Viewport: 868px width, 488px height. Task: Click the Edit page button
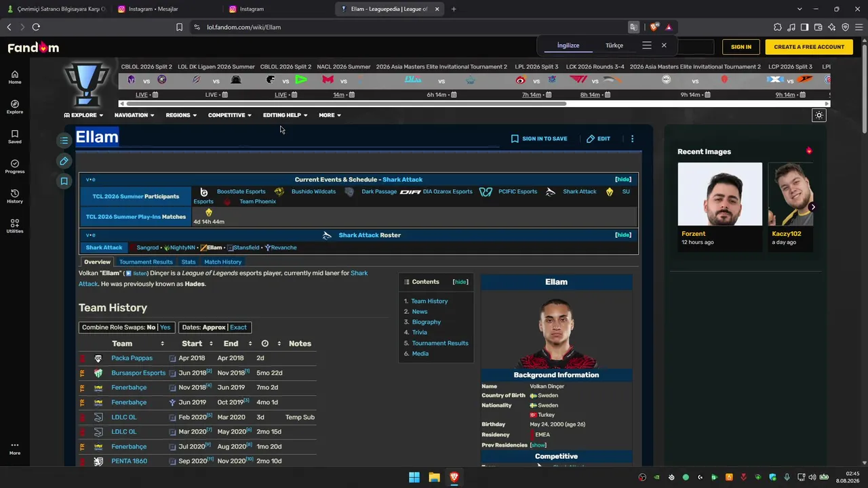pyautogui.click(x=598, y=138)
